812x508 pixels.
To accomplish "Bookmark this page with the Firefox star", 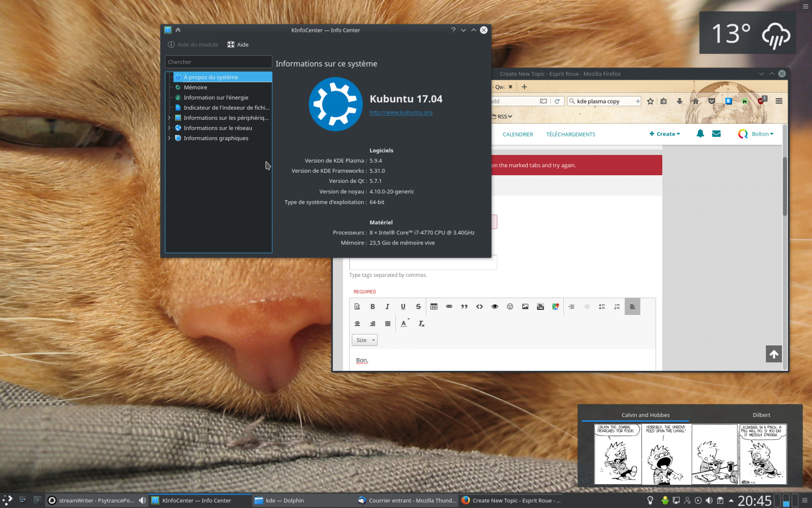I will click(x=650, y=101).
